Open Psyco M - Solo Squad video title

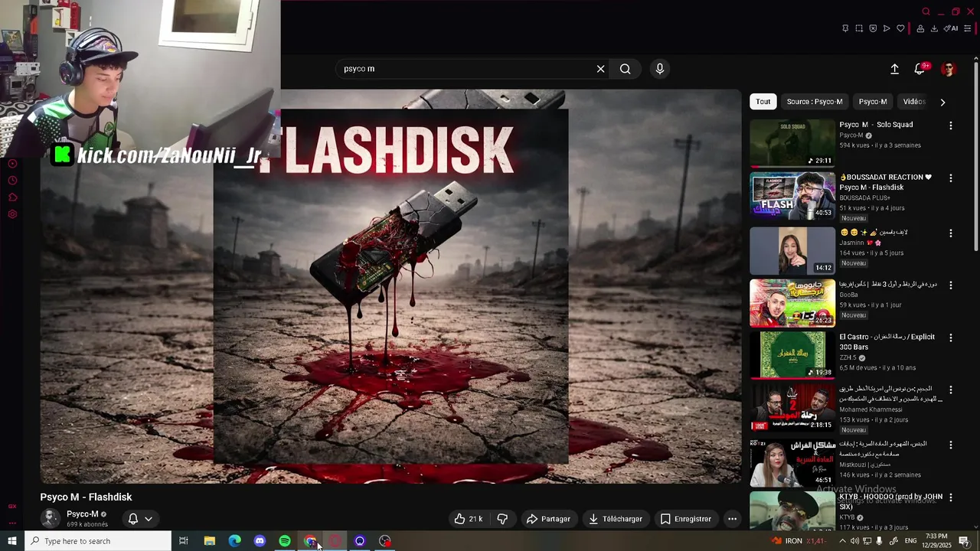[x=876, y=125]
